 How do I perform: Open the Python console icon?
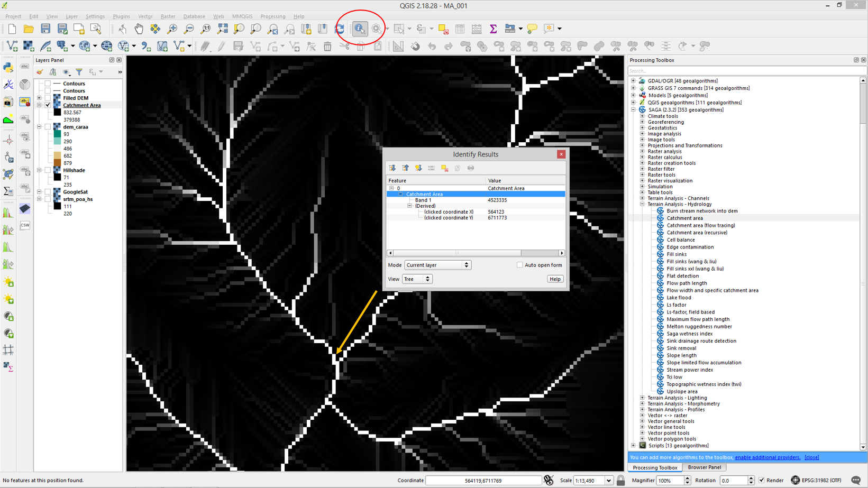(8, 67)
